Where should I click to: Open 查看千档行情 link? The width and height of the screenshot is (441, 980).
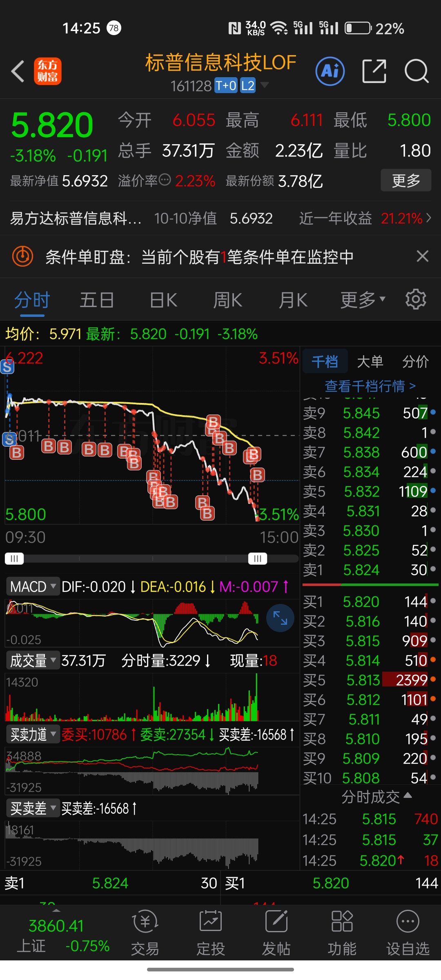(x=370, y=385)
